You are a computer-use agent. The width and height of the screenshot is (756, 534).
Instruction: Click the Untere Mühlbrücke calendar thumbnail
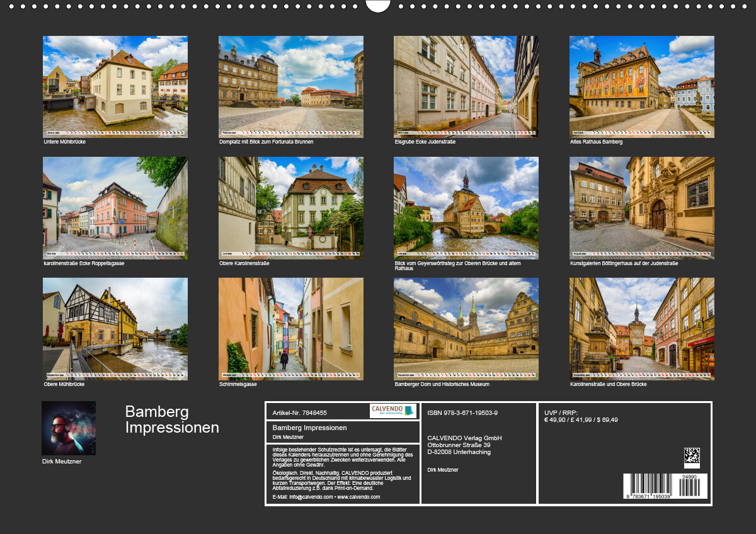(115, 87)
